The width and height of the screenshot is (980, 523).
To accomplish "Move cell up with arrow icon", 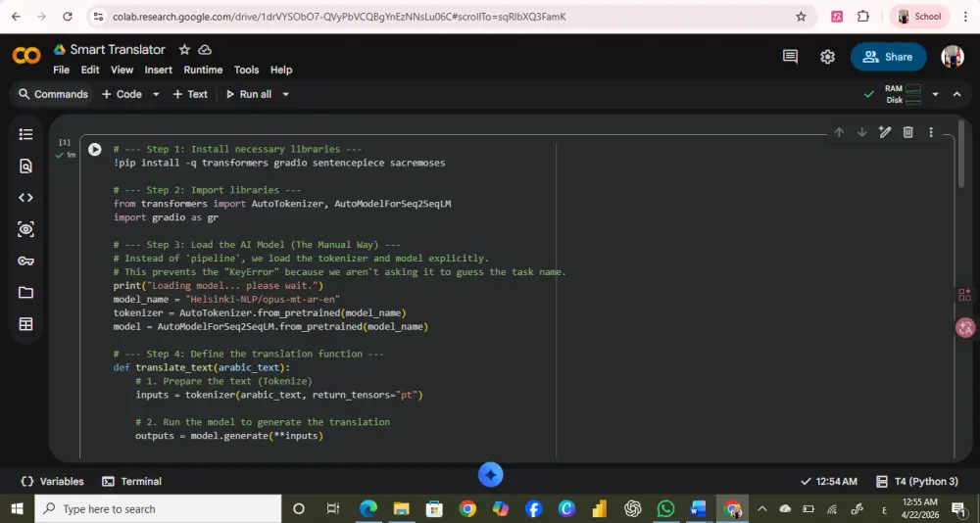I will 840,132.
